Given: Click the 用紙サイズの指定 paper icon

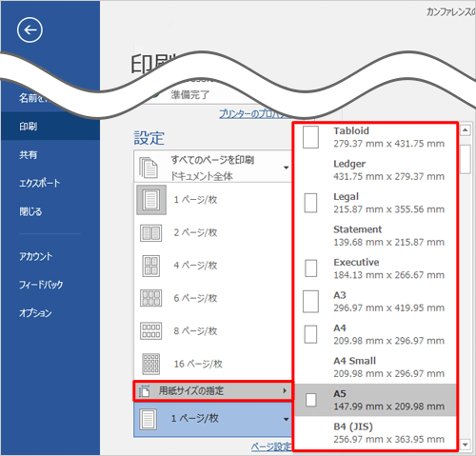Looking at the screenshot, I should [x=145, y=391].
